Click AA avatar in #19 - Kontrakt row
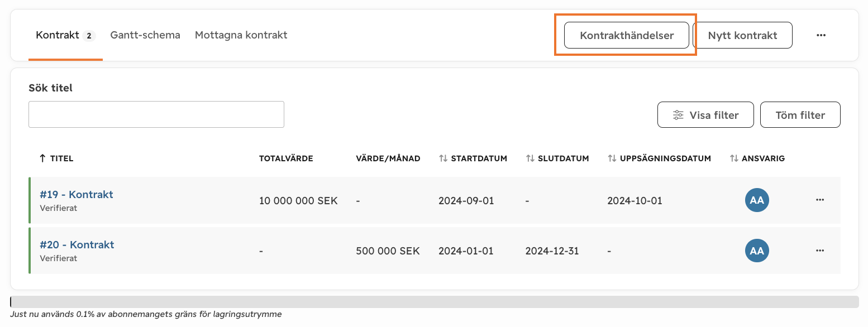 757,200
